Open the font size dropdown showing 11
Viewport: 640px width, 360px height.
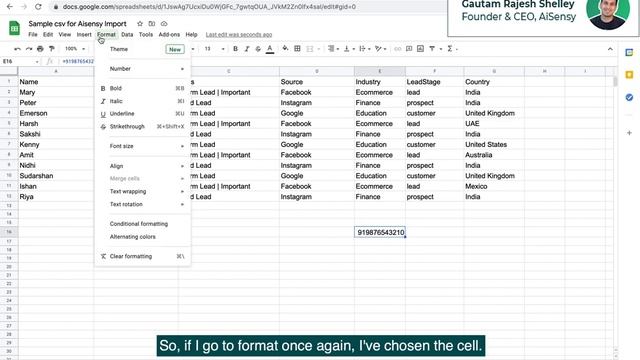214,49
